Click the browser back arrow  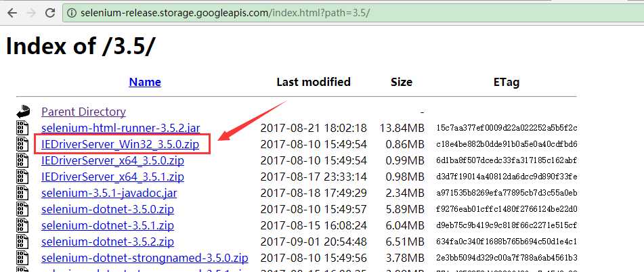[12, 13]
